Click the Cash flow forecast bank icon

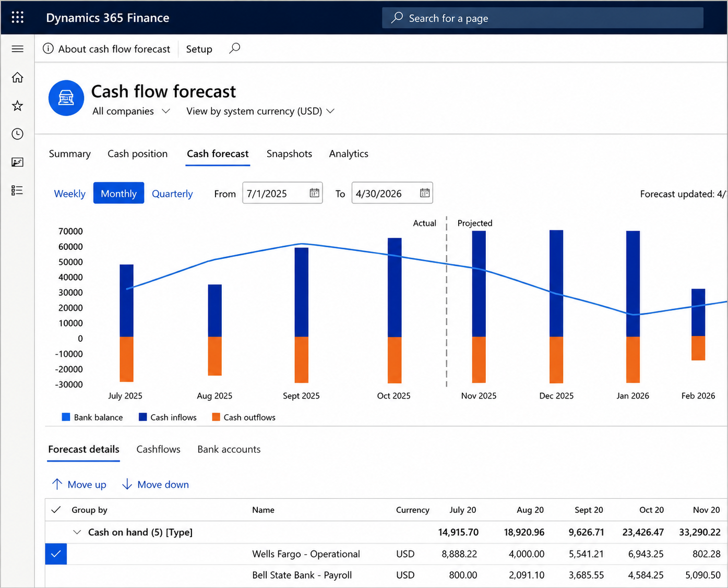point(66,98)
